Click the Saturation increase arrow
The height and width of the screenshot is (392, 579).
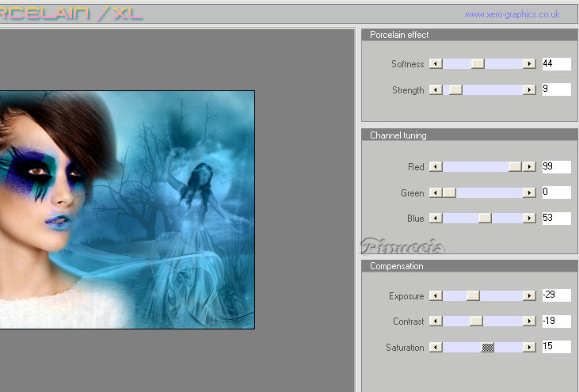(530, 347)
